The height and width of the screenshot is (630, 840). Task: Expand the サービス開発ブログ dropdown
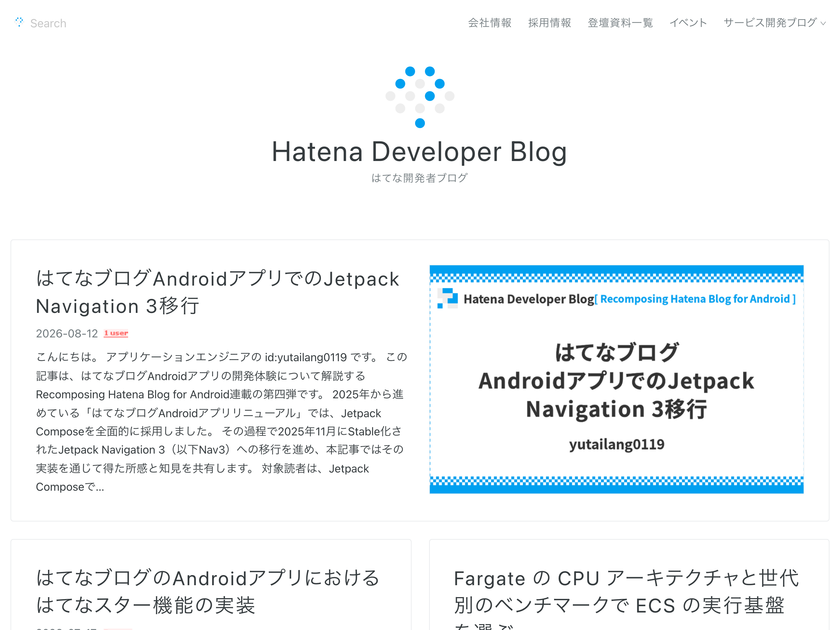pos(775,23)
